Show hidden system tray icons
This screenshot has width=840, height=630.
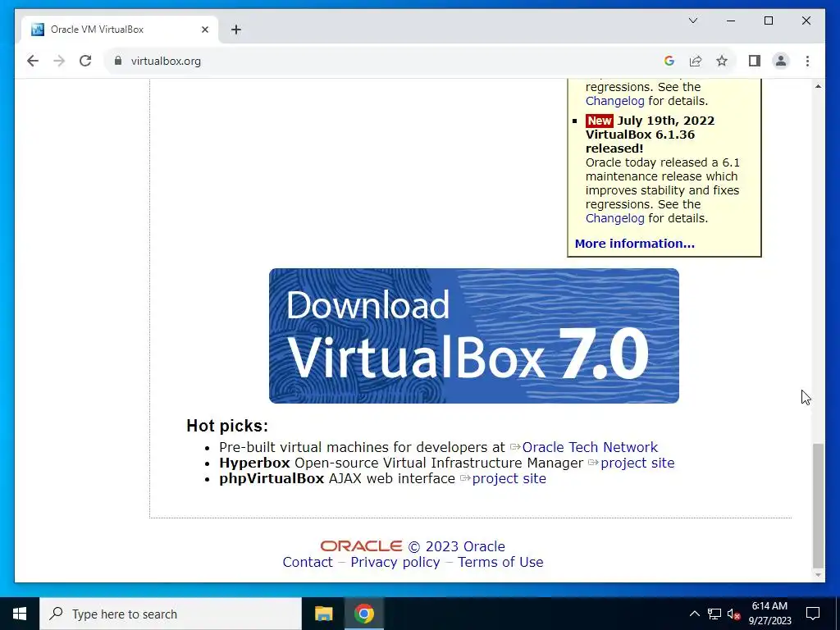click(x=694, y=614)
